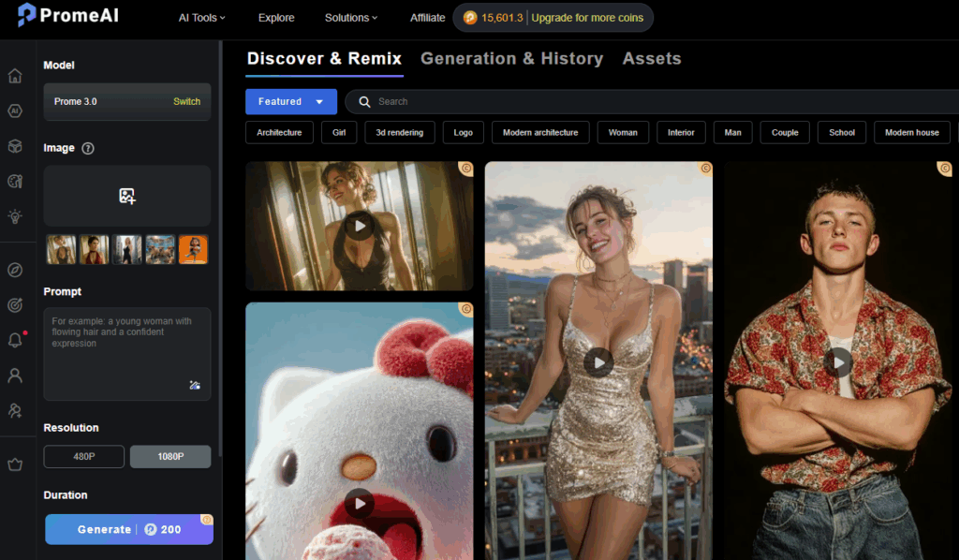The height and width of the screenshot is (560, 959).
Task: Open the compass explore icon in sidebar
Action: coord(15,270)
